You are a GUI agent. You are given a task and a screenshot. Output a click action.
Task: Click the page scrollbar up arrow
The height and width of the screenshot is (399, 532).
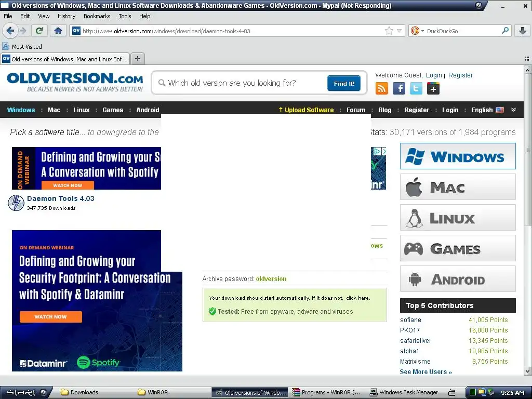528,70
